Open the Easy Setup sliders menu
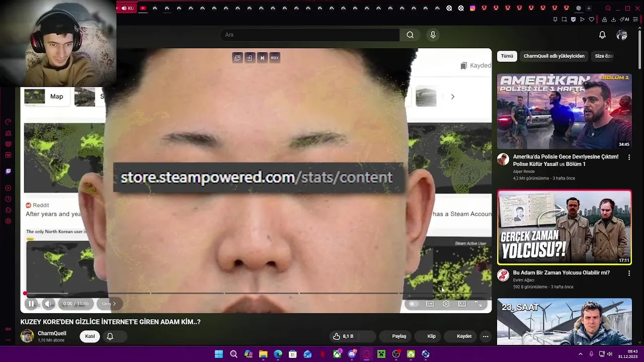This screenshot has height=362, width=644. [636, 20]
